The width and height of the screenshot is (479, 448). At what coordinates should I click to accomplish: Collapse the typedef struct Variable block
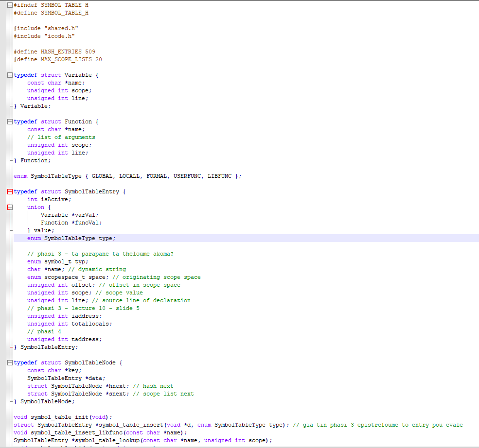pyautogui.click(x=10, y=75)
